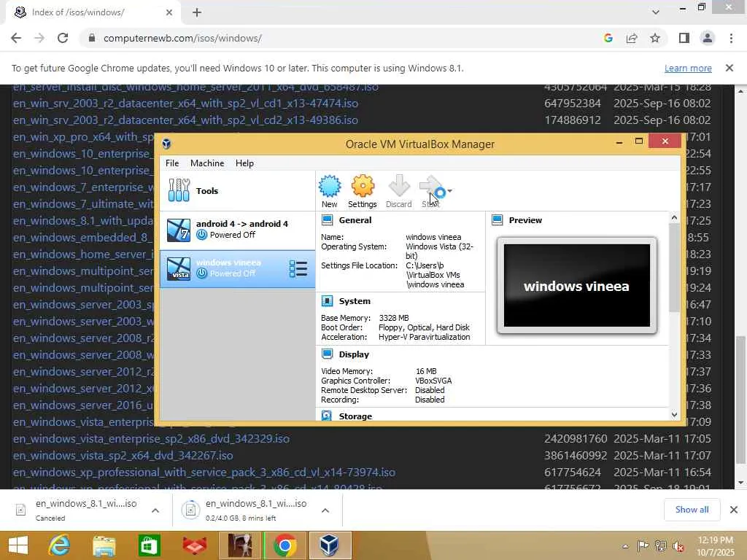Screen dimensions: 747x560
Task: Close the Chrome downloads bar
Action: [x=734, y=510]
